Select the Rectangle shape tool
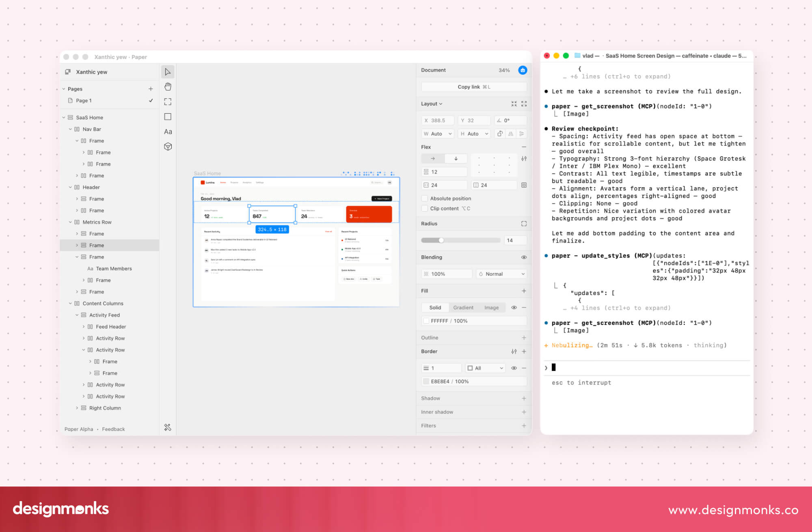The height and width of the screenshot is (532, 812). pos(168,117)
